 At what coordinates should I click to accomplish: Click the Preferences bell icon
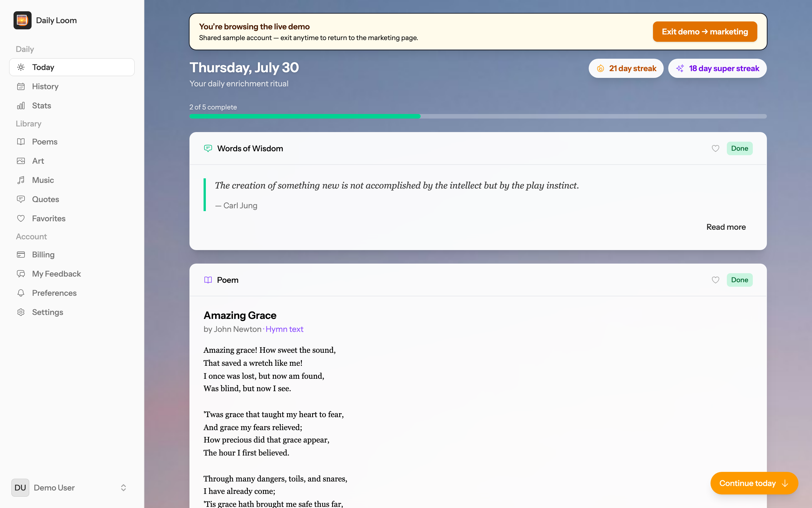click(x=21, y=293)
